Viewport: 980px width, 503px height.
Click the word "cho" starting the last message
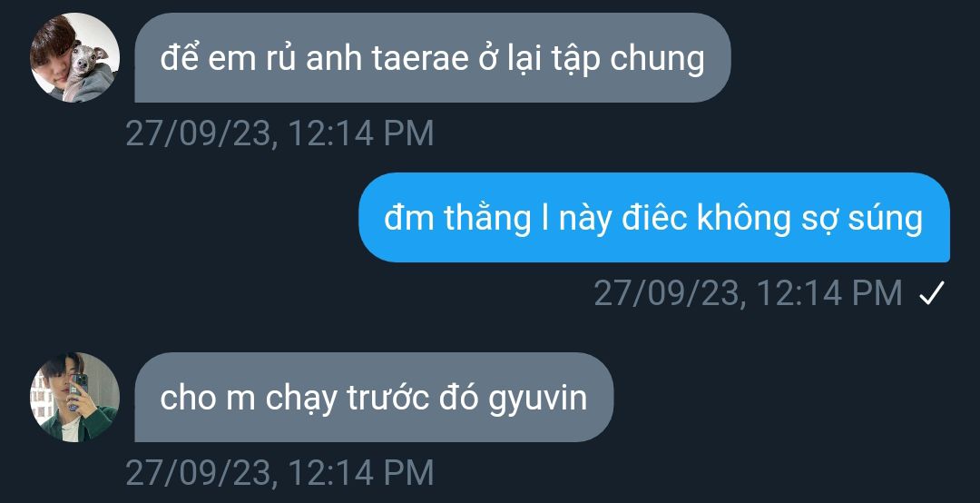click(189, 398)
